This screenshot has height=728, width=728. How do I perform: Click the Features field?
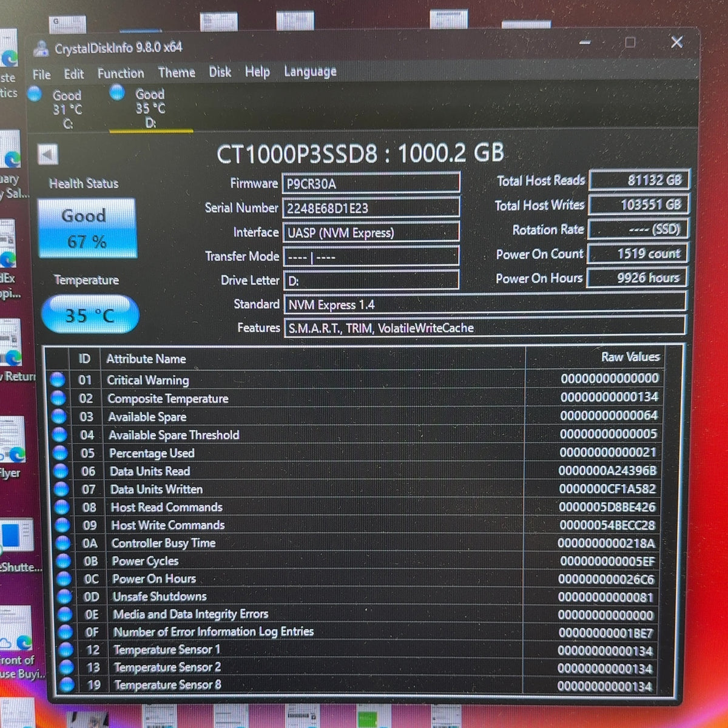pos(485,327)
